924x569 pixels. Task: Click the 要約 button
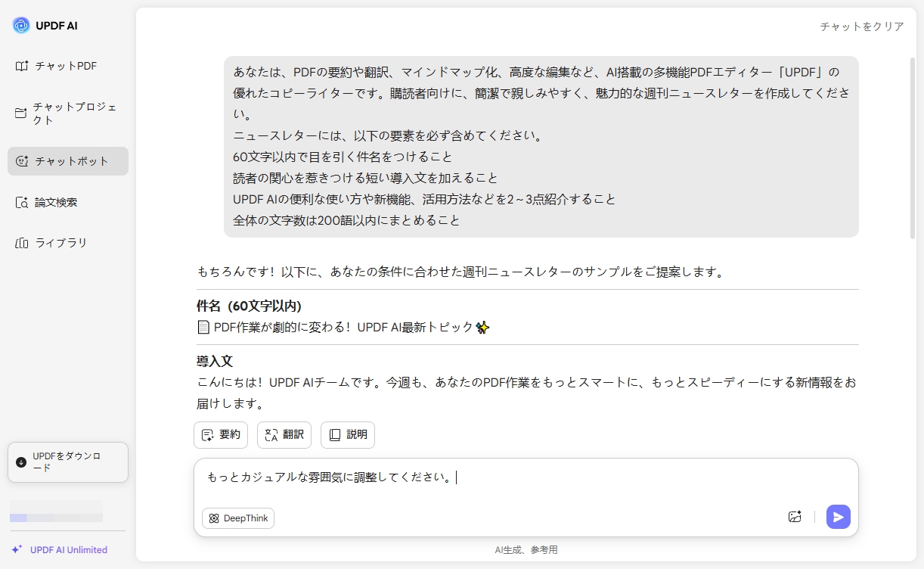click(x=221, y=434)
